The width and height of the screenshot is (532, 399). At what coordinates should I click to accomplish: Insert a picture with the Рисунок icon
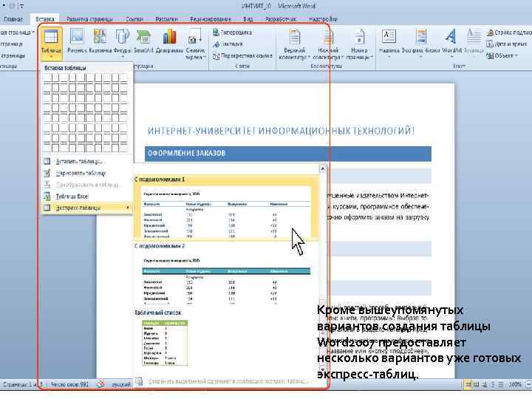click(x=77, y=41)
